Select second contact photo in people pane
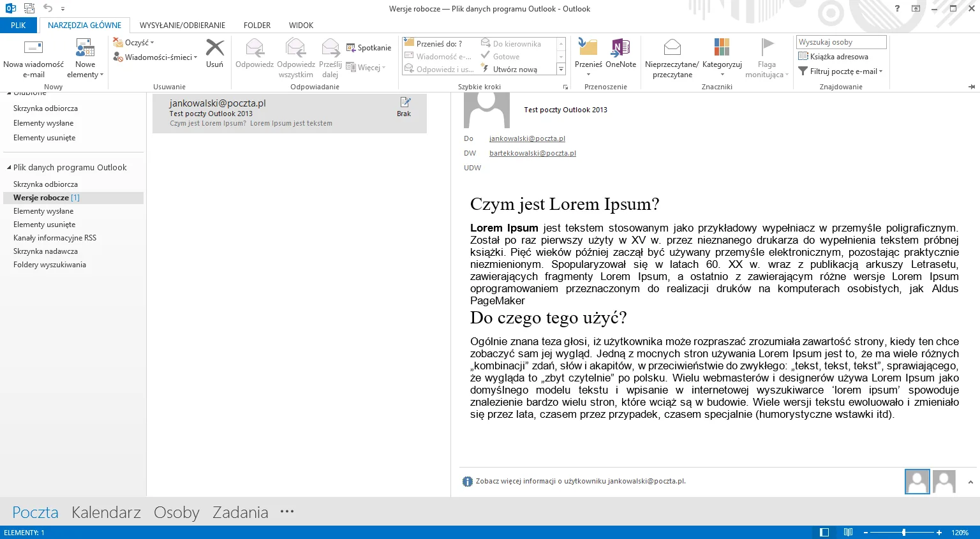980x539 pixels. point(944,482)
